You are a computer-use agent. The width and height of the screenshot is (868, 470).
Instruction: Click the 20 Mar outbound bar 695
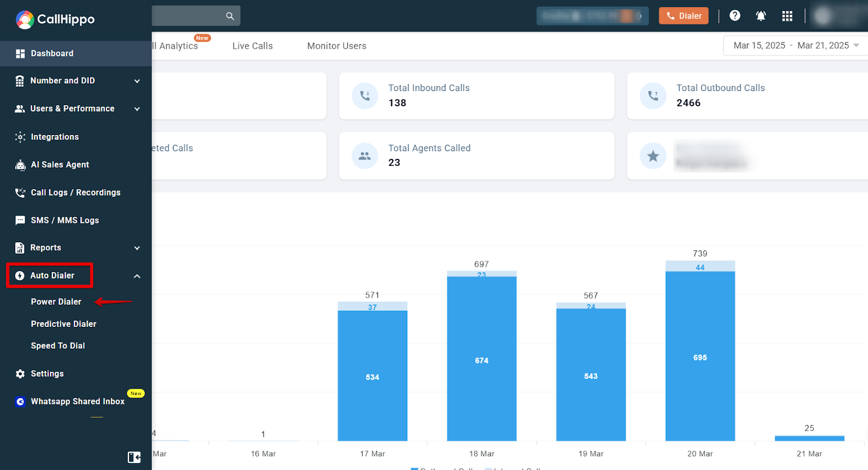tap(700, 356)
